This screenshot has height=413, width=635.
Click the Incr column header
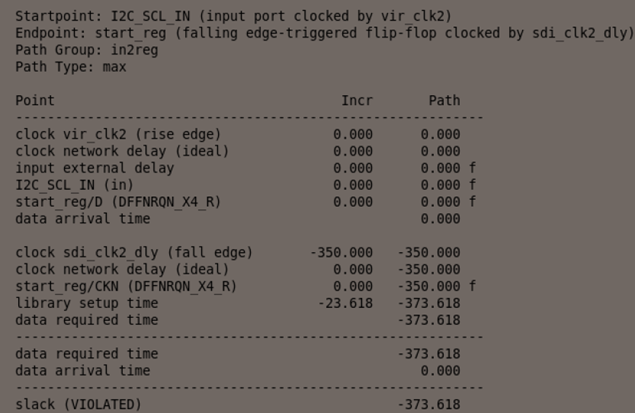(357, 100)
